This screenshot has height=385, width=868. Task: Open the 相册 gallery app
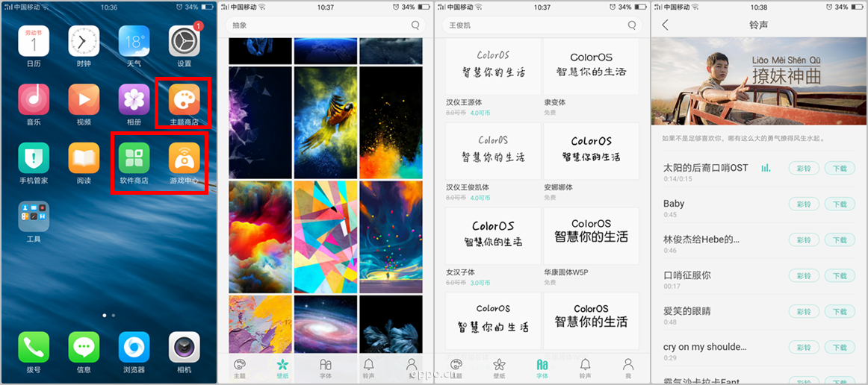tap(134, 99)
